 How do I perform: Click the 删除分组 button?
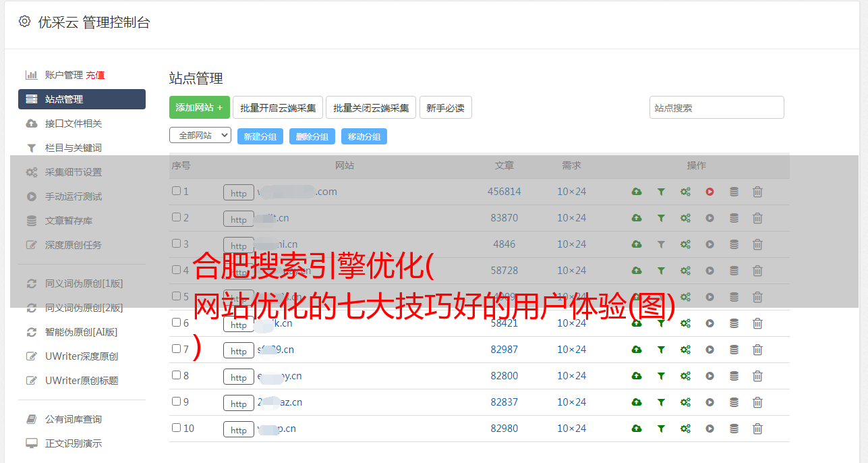[312, 136]
